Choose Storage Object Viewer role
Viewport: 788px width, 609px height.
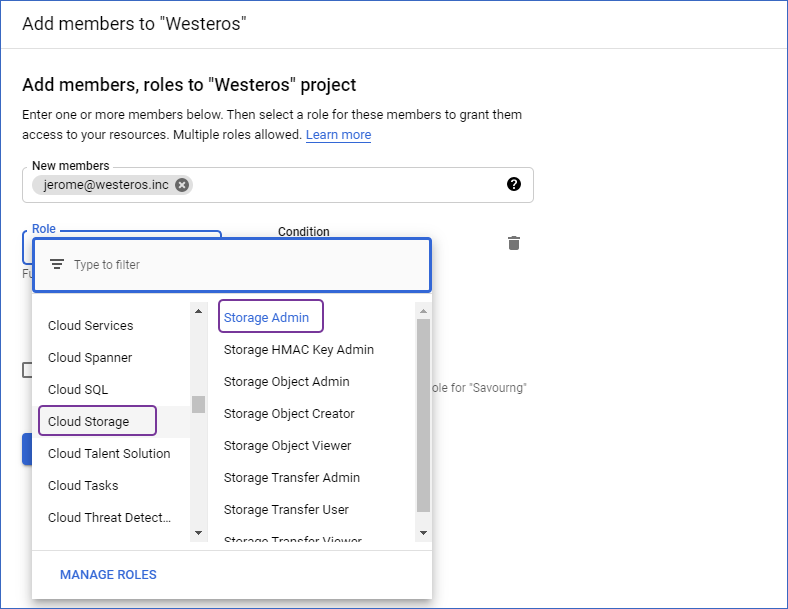click(287, 446)
